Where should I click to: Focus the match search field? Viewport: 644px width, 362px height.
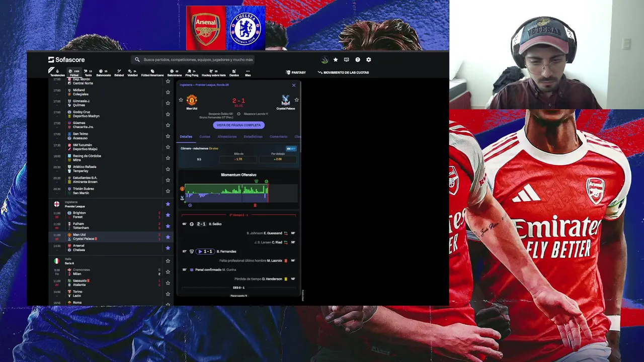(x=194, y=59)
